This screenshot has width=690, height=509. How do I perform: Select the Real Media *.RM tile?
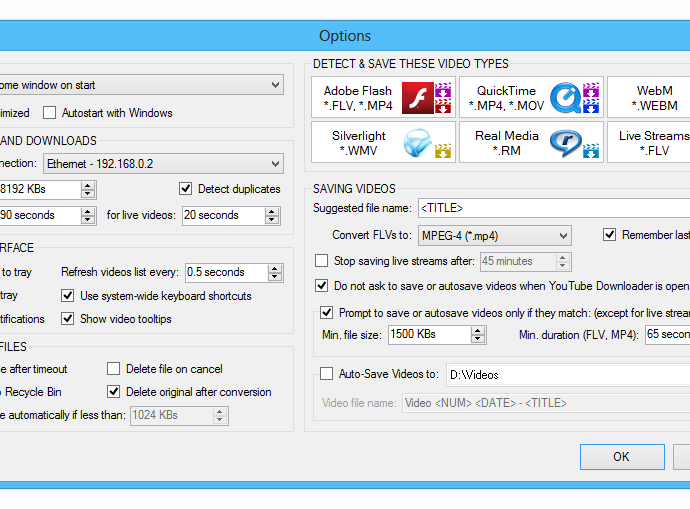point(531,143)
